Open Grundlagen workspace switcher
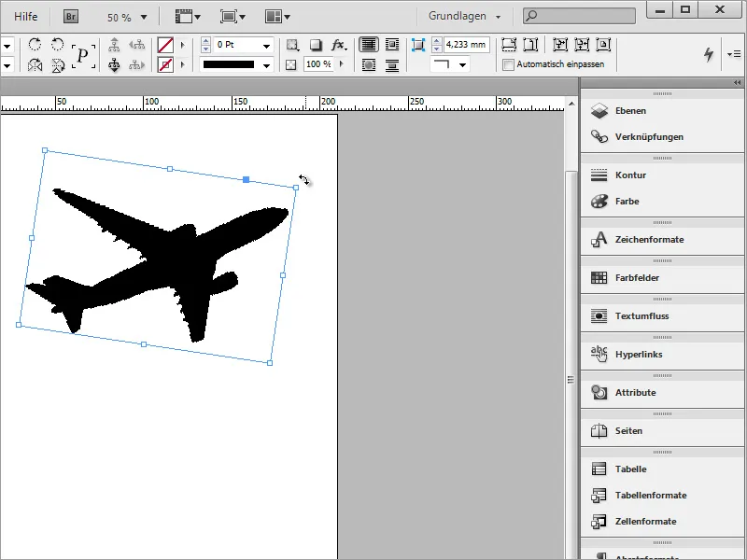Screen dimensions: 747x560 pyautogui.click(x=464, y=16)
